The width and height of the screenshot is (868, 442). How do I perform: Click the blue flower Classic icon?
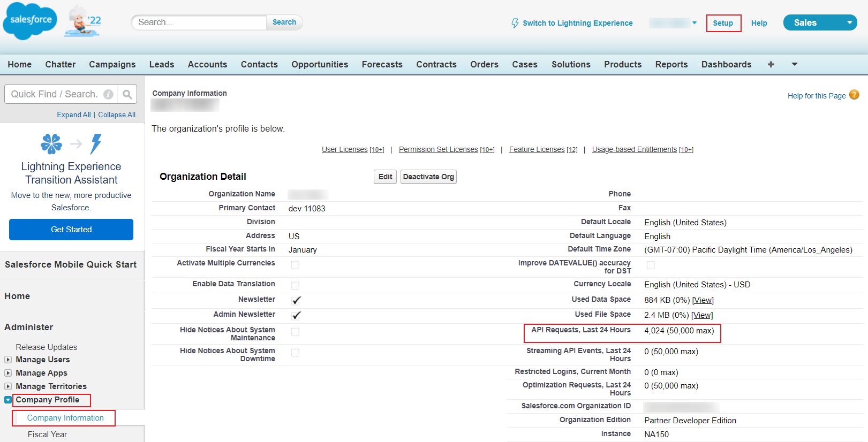tap(51, 143)
